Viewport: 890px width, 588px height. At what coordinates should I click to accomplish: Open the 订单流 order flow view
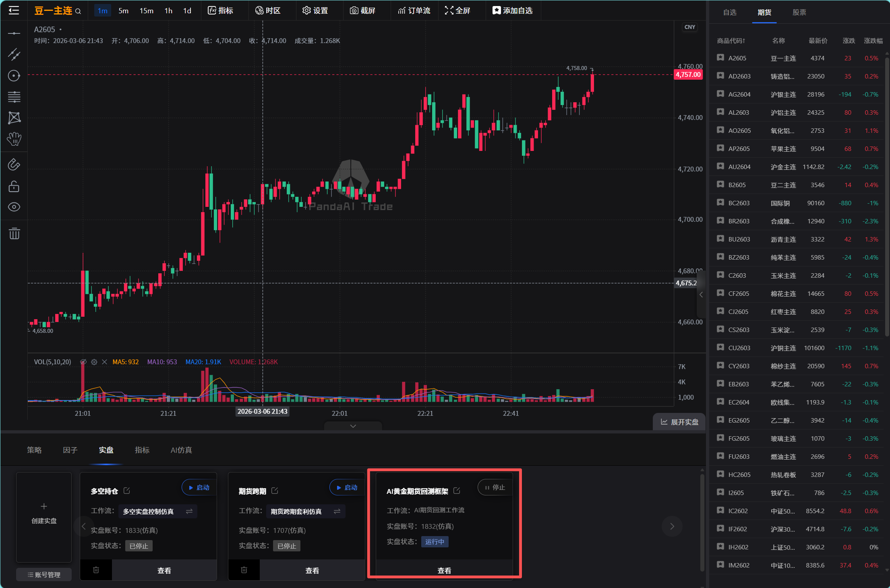click(x=414, y=10)
